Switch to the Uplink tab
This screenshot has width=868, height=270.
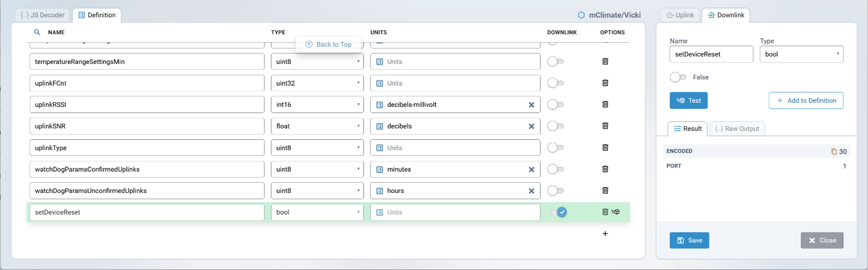click(x=680, y=15)
